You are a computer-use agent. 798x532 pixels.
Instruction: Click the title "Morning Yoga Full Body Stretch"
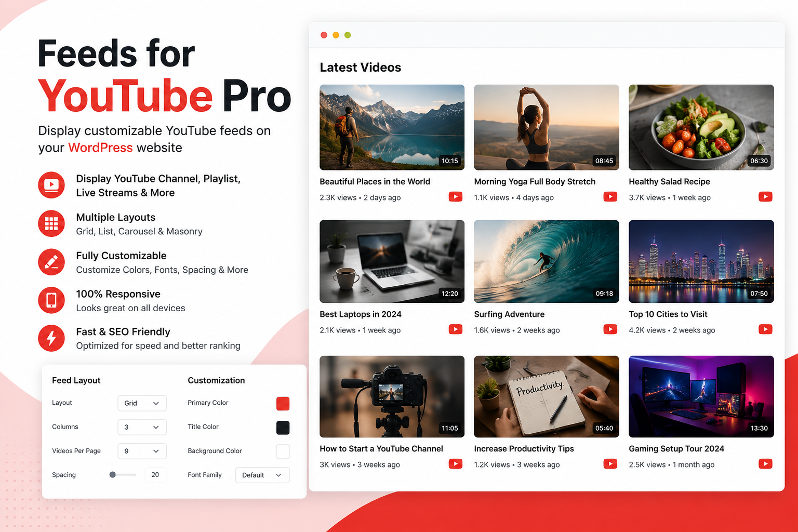(x=535, y=181)
